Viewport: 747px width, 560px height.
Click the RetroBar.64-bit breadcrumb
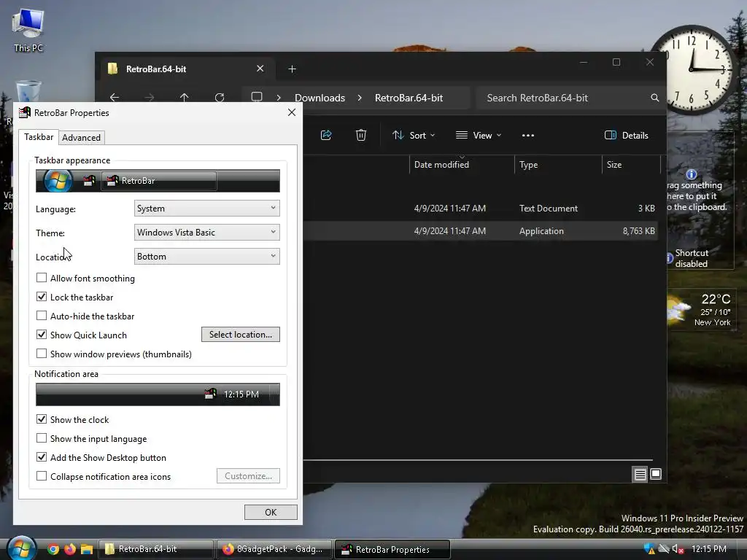point(409,98)
